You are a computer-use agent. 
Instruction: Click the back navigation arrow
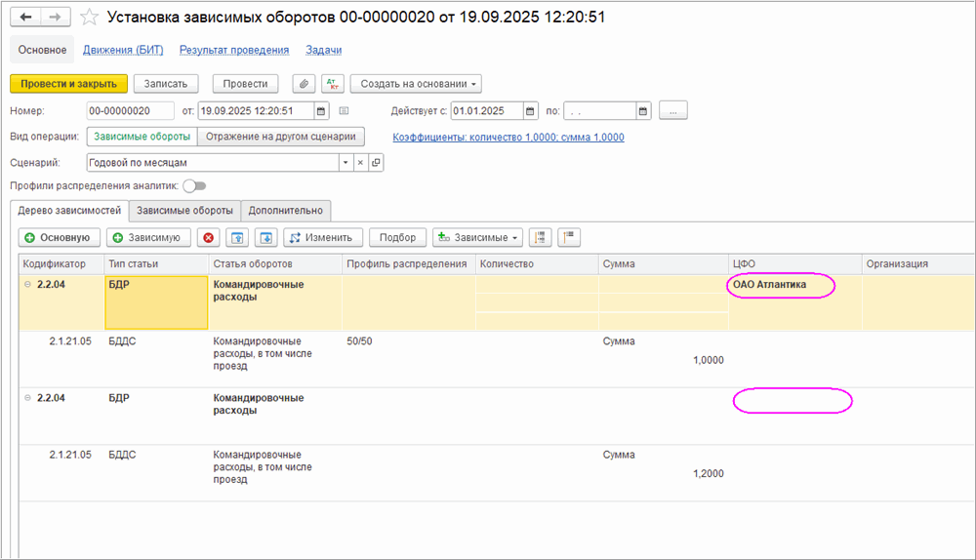[26, 18]
